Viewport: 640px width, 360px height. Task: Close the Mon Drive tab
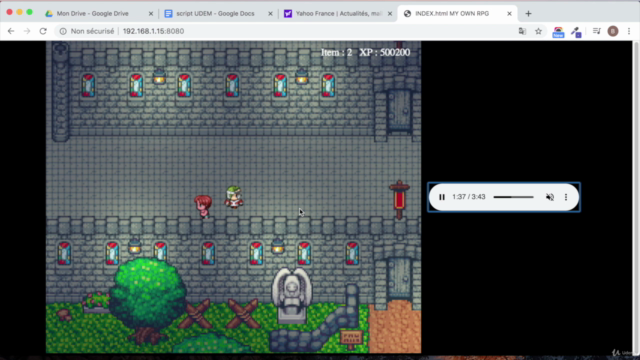click(151, 13)
